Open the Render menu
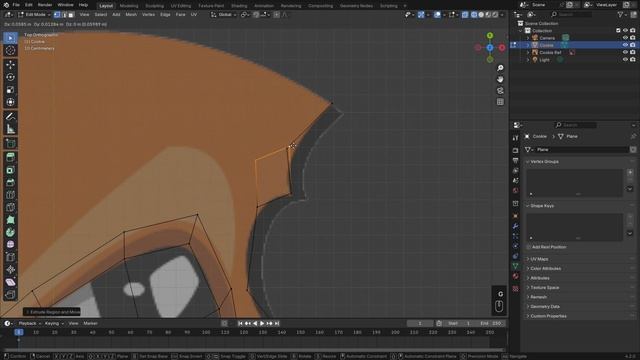Viewport: 640px width, 360px height. tap(45, 5)
